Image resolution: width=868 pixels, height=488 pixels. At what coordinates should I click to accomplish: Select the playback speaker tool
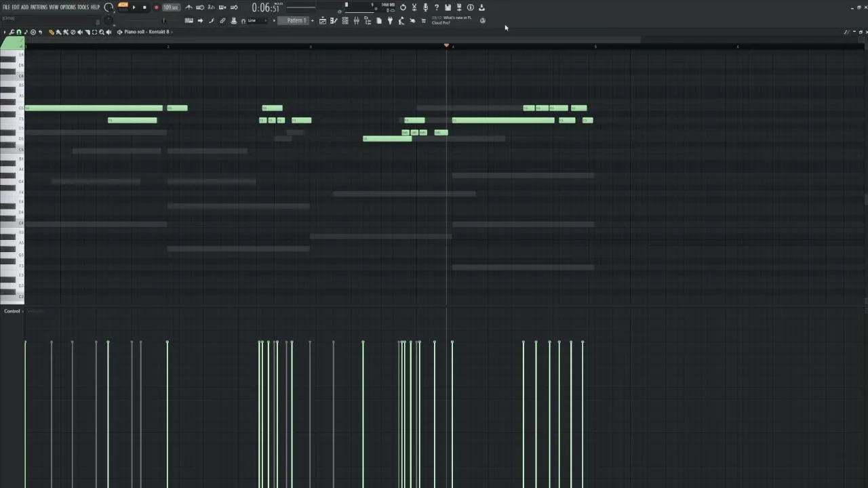pyautogui.click(x=108, y=32)
